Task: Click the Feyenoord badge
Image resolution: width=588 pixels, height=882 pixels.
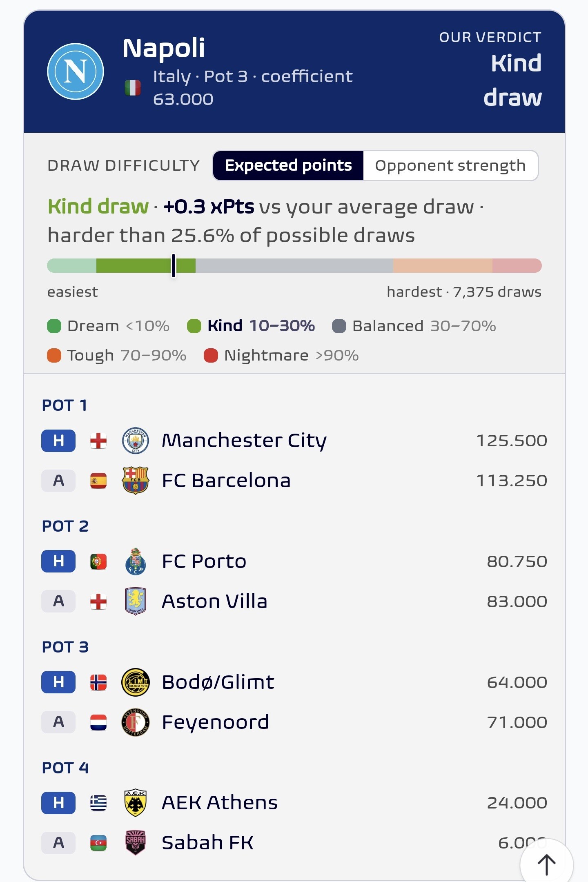Action: 136,722
